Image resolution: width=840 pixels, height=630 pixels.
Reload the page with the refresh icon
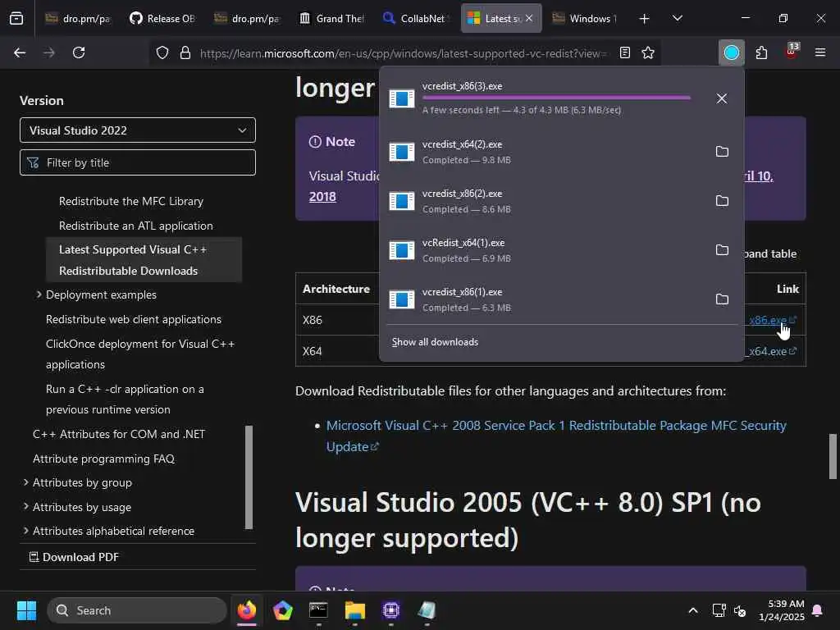pos(79,52)
